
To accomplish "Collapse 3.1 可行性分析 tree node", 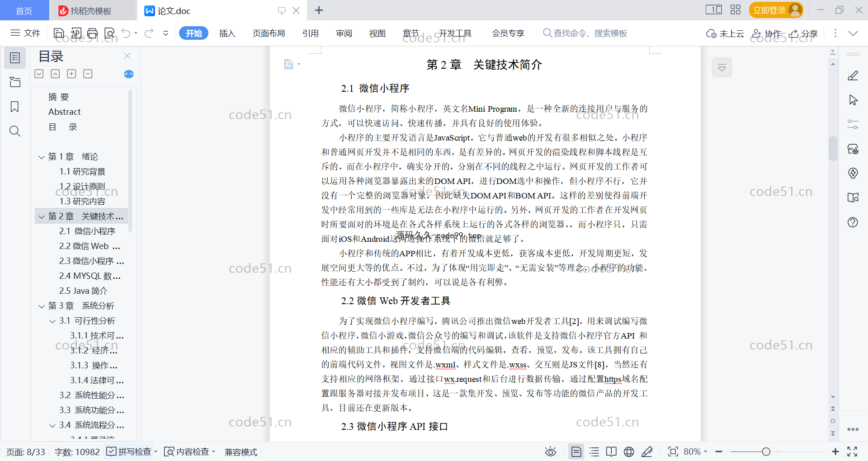I will click(52, 321).
